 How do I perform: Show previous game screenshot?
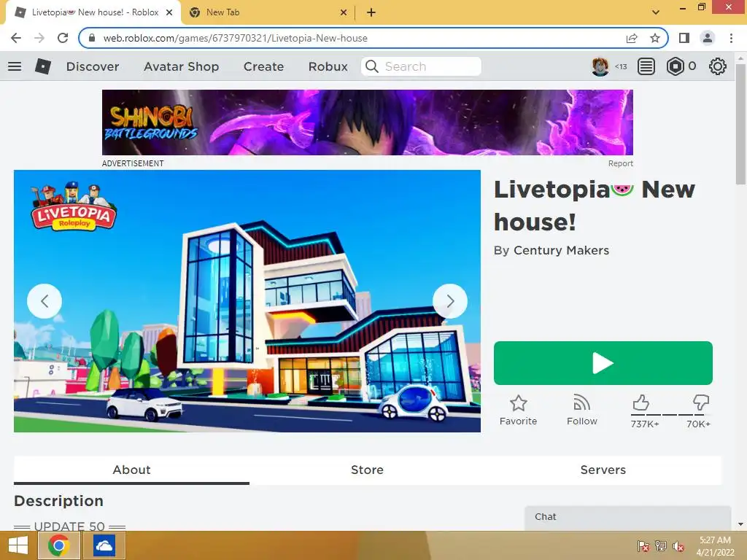(x=44, y=301)
